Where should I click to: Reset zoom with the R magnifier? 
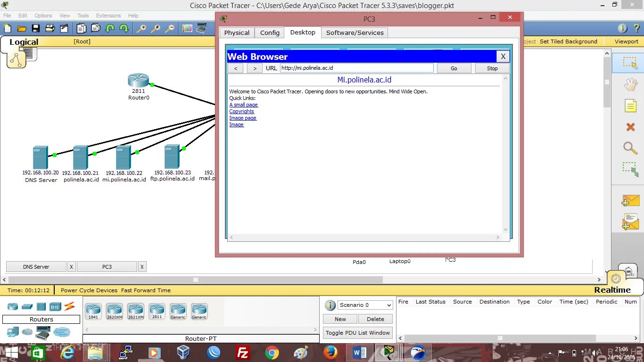click(x=155, y=28)
